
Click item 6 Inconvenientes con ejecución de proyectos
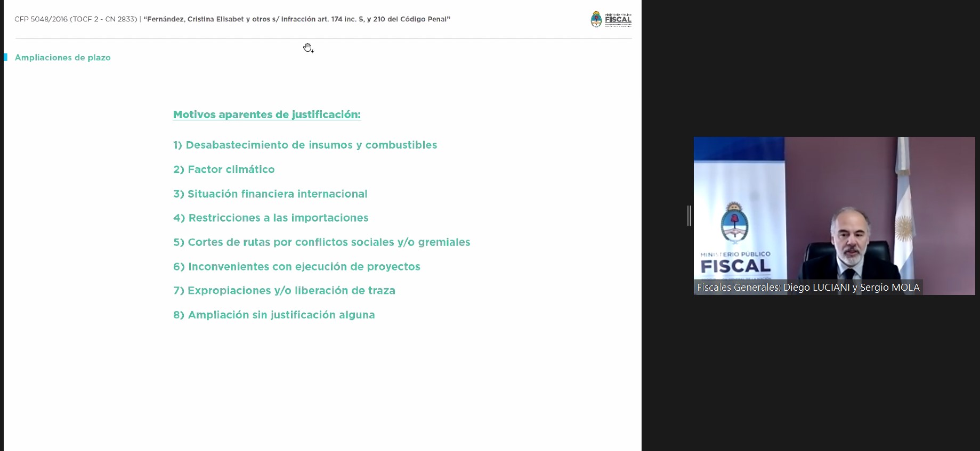tap(296, 266)
